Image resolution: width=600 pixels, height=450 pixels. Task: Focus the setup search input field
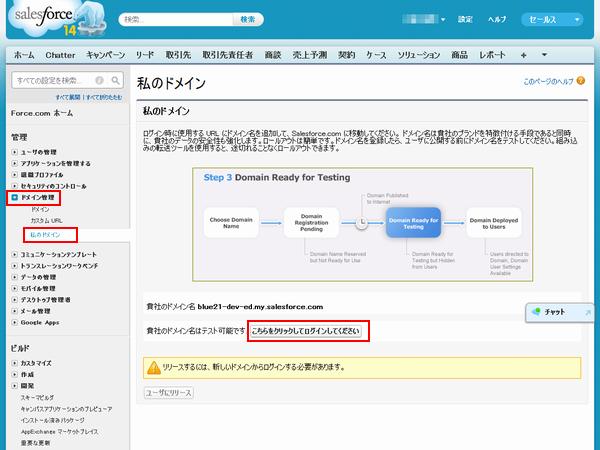click(54, 80)
